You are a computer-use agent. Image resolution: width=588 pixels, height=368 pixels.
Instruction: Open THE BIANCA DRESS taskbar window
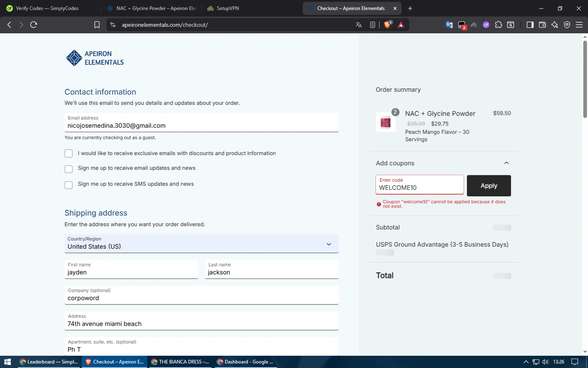point(180,362)
